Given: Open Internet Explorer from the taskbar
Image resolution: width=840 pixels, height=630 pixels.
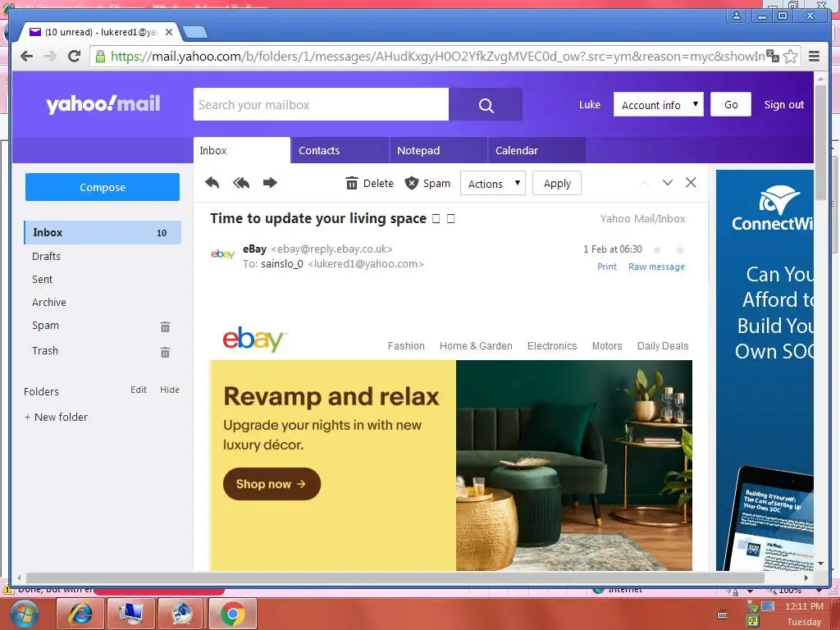Looking at the screenshot, I should (x=80, y=614).
